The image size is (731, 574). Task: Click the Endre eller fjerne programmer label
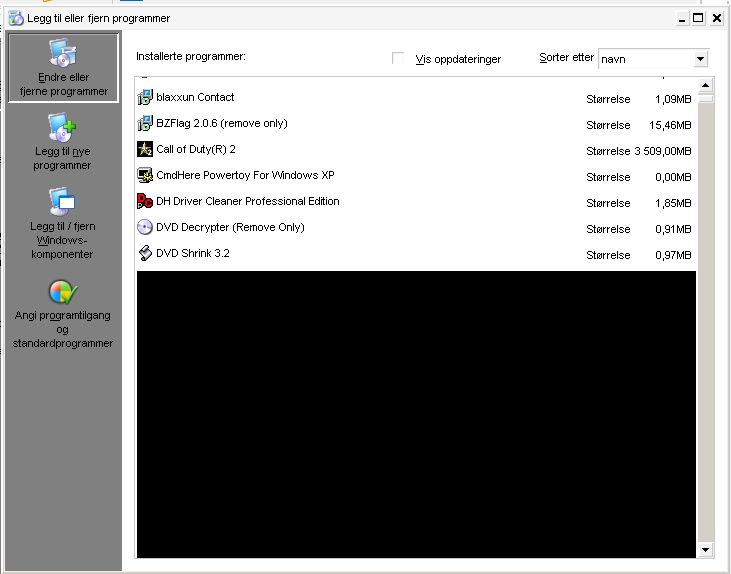(x=63, y=84)
